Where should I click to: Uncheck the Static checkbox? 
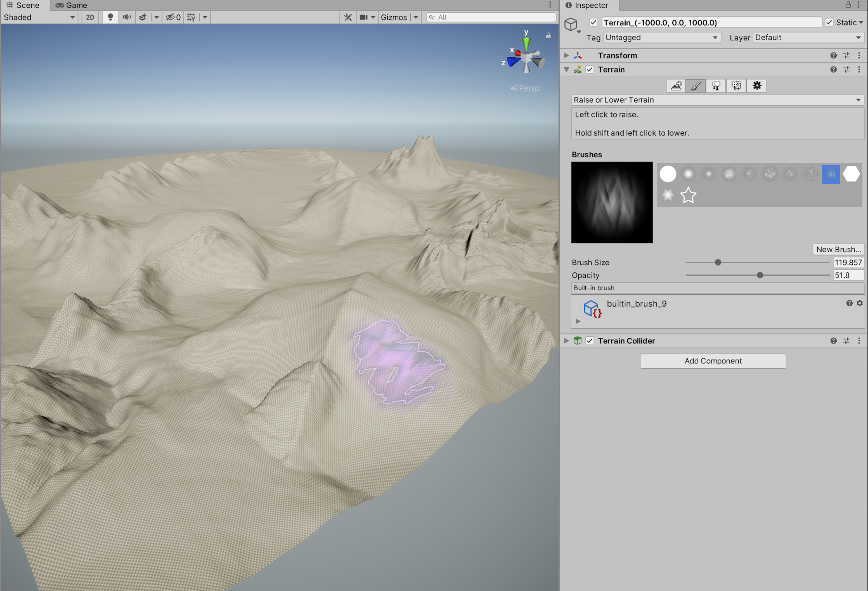[829, 23]
